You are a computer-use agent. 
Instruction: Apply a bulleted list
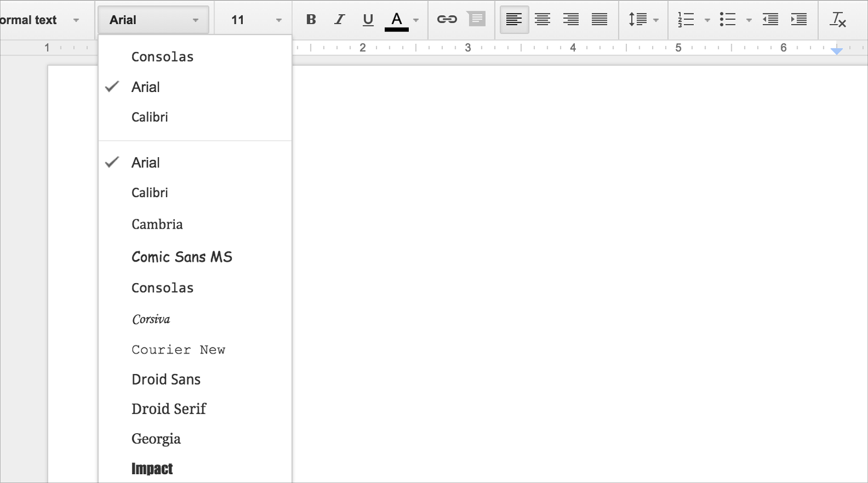coord(727,19)
